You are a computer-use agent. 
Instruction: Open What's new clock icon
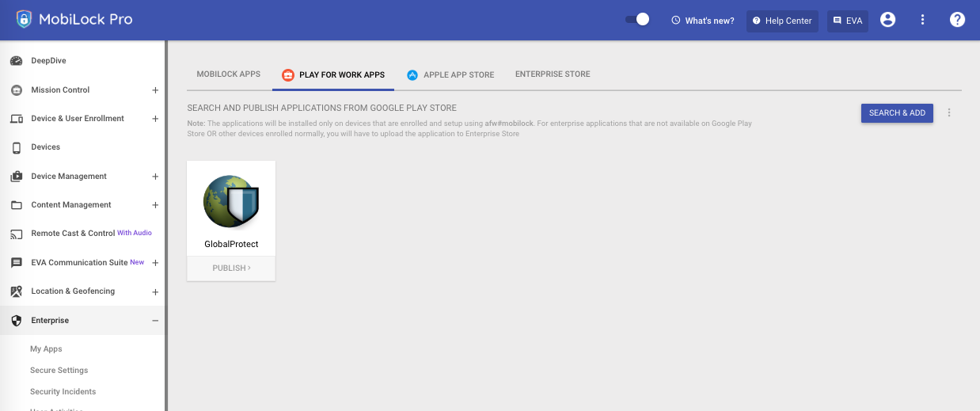(676, 21)
